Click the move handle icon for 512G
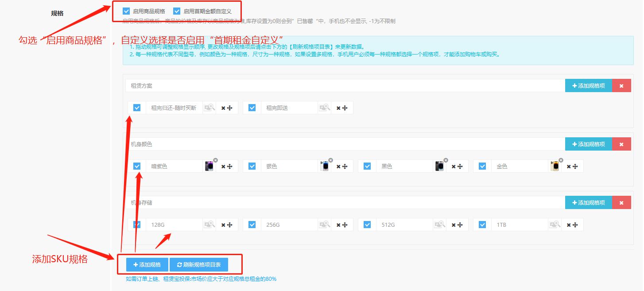This screenshot has height=291, width=644. [x=460, y=225]
